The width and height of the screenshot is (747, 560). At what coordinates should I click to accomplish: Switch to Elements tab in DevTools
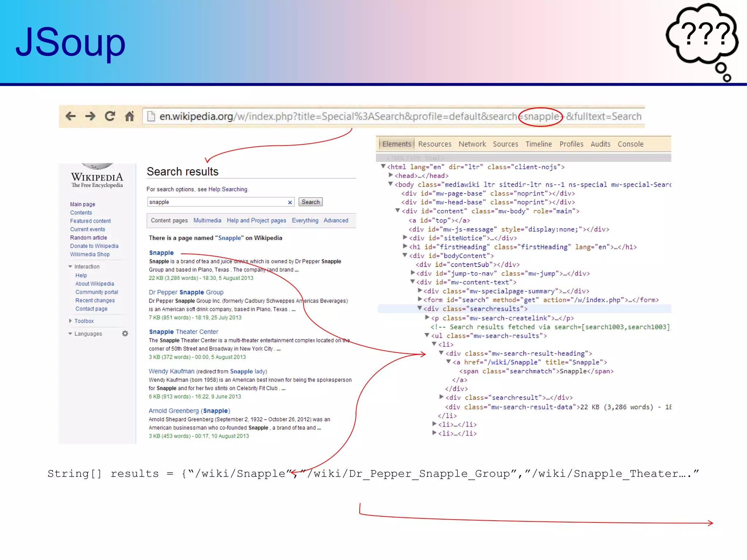[396, 144]
